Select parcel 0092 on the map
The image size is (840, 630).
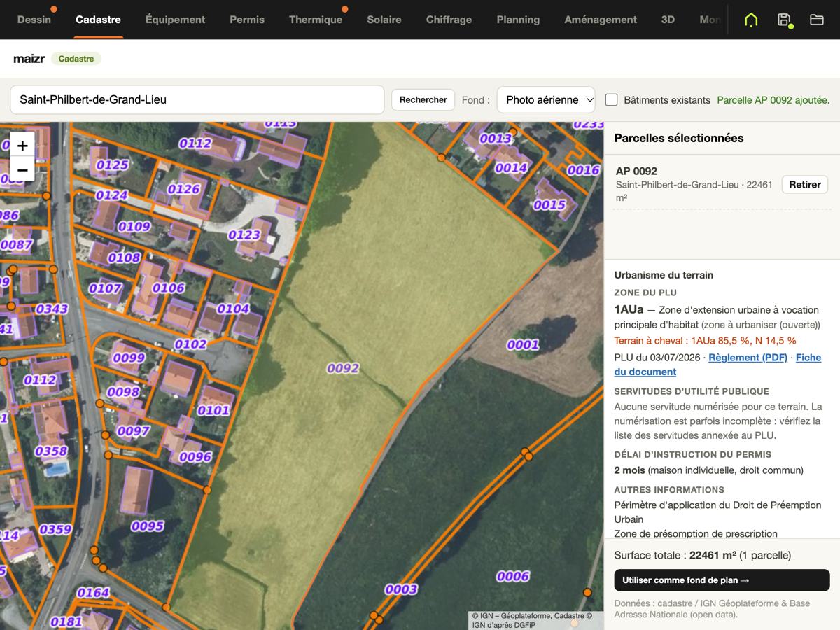pyautogui.click(x=343, y=368)
